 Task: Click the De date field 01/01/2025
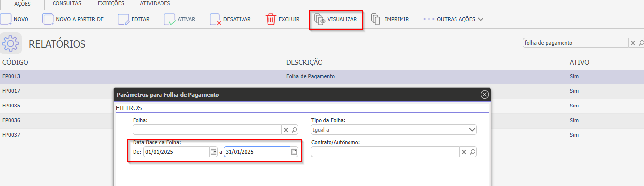pos(176,152)
